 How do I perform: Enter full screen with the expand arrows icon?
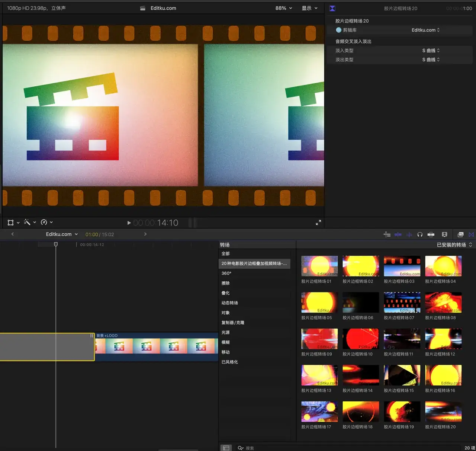pyautogui.click(x=318, y=223)
